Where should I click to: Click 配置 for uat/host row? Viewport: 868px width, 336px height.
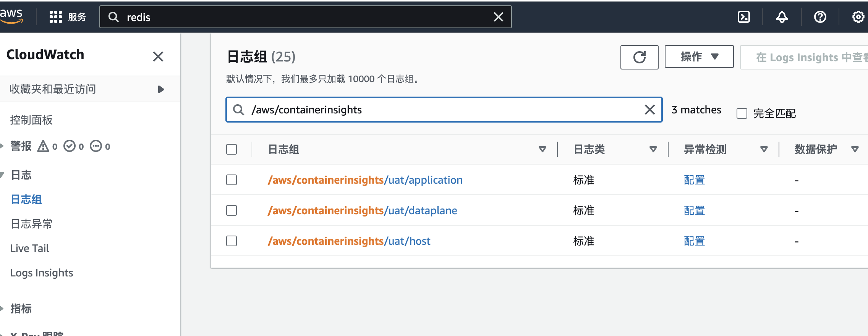pyautogui.click(x=694, y=241)
